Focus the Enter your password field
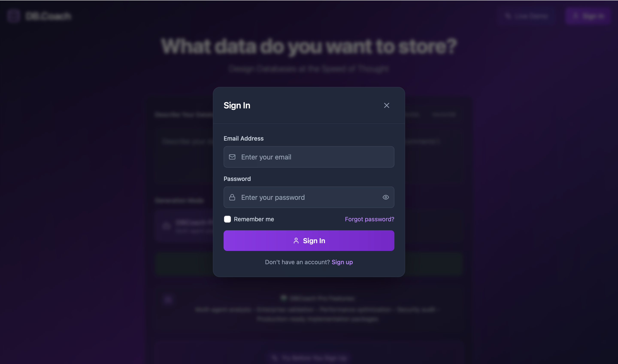 point(309,197)
